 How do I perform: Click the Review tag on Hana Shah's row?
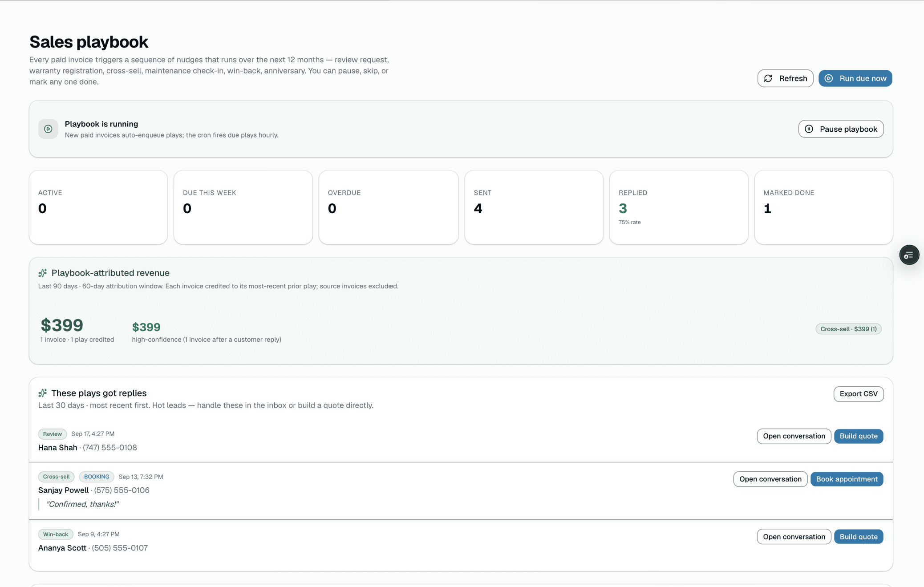point(53,434)
